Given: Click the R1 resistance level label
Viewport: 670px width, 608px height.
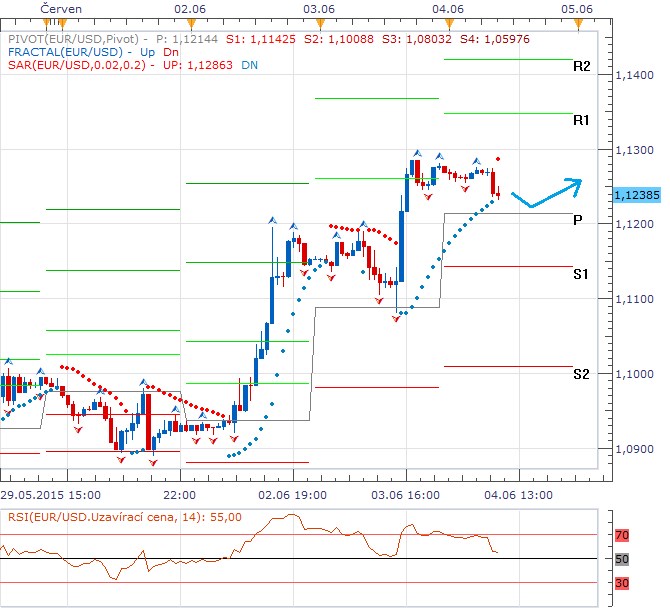Looking at the screenshot, I should 582,120.
